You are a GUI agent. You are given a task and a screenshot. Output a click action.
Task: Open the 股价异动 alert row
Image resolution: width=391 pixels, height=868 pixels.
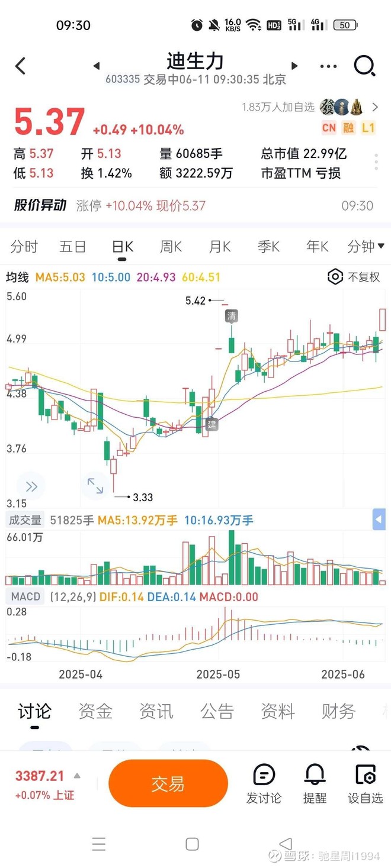pyautogui.click(x=195, y=206)
